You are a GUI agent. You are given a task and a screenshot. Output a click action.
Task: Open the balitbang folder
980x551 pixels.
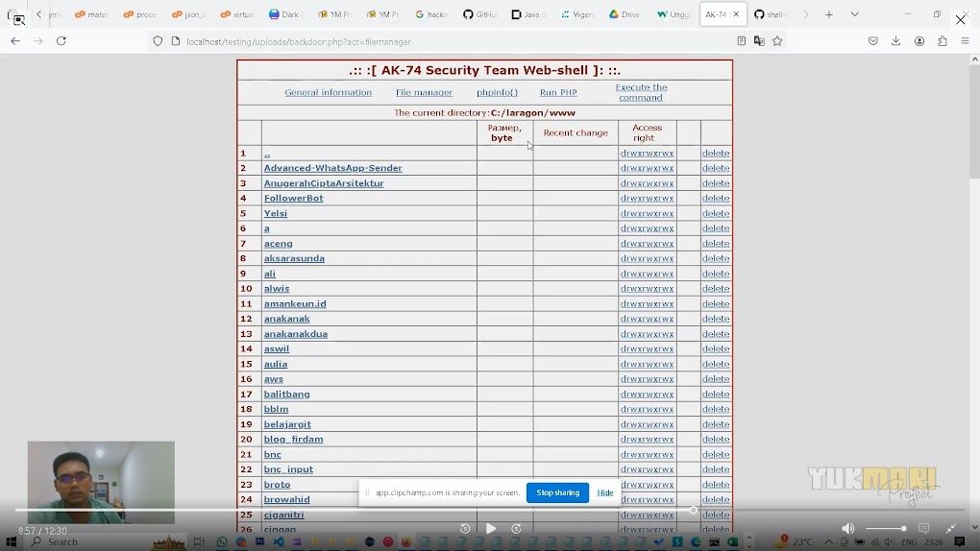[286, 395]
